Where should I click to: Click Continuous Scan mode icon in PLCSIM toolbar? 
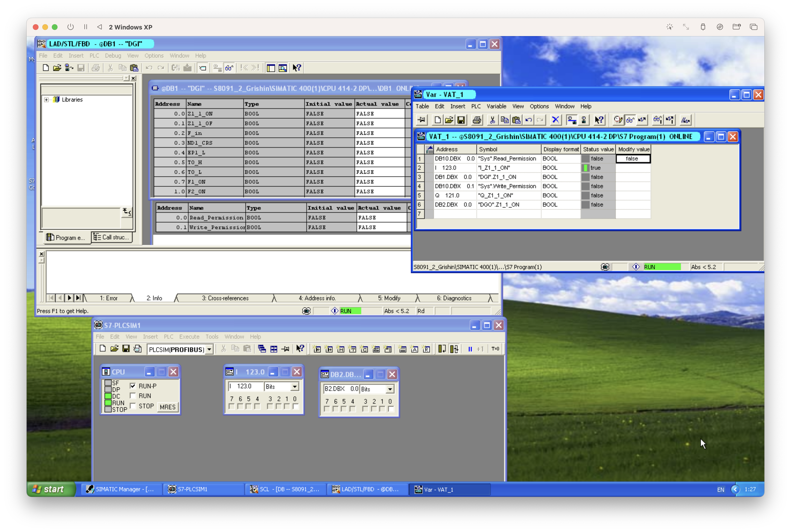(454, 349)
